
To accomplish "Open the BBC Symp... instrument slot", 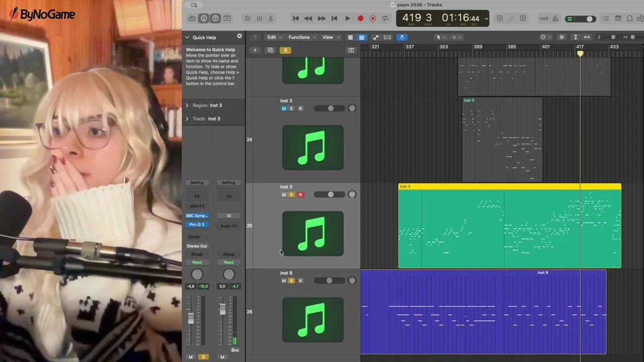I will 197,216.
